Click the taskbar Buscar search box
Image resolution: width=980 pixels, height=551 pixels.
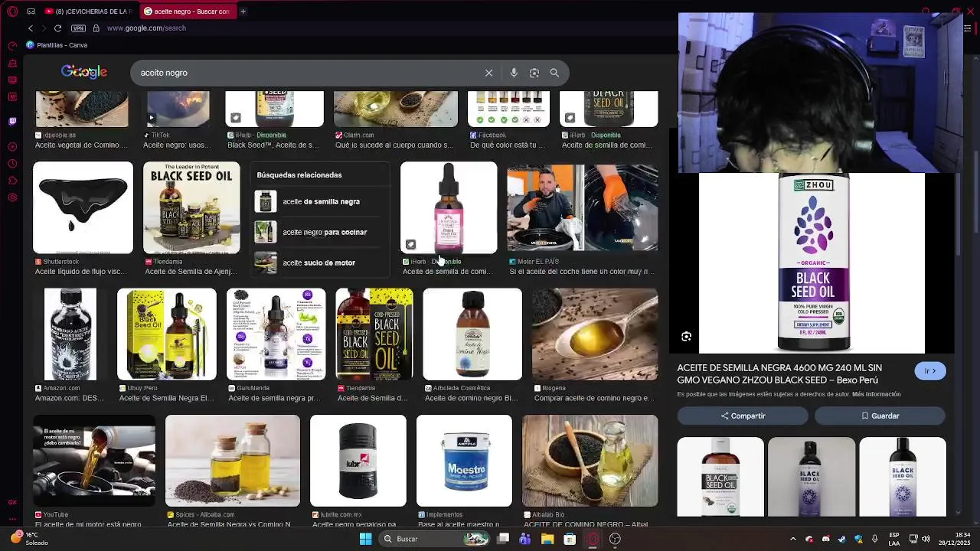point(434,539)
